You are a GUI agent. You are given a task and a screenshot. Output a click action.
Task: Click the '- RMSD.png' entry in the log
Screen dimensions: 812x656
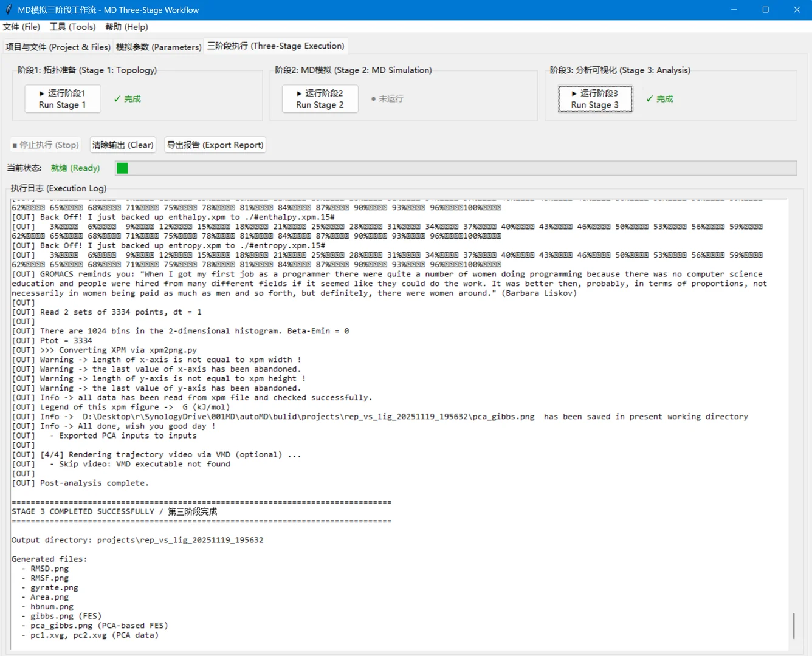[45, 569]
